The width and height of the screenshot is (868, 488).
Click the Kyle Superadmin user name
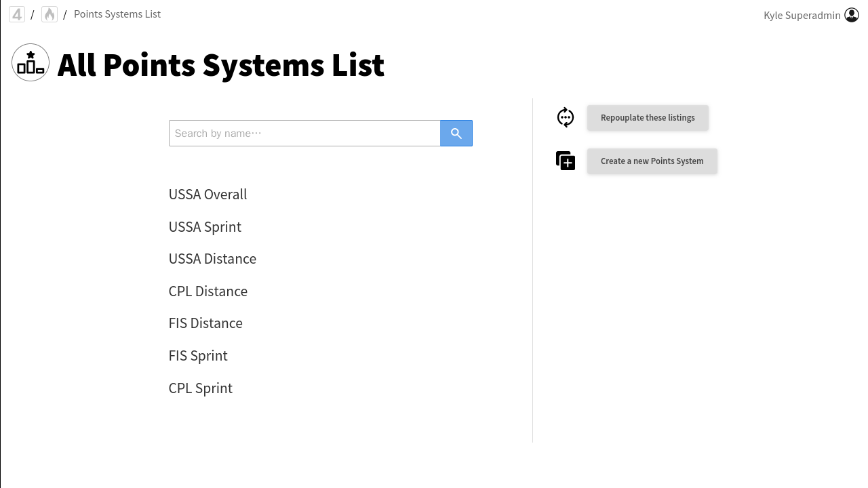tap(802, 15)
